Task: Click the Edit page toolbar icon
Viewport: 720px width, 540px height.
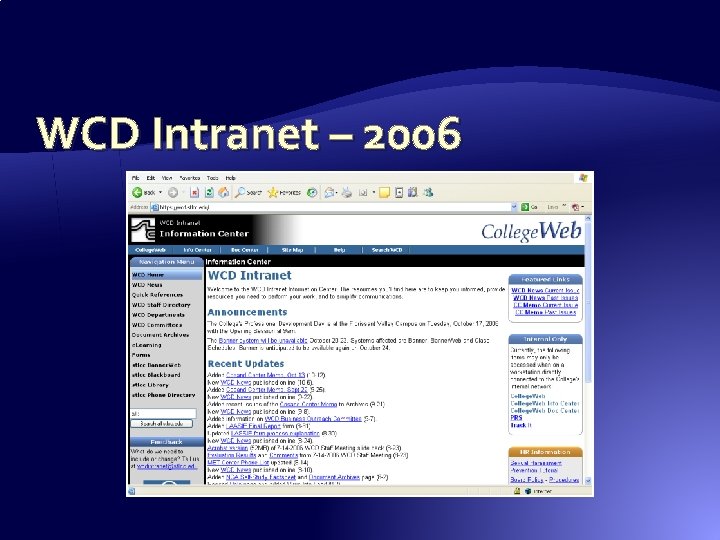Action: (x=363, y=193)
